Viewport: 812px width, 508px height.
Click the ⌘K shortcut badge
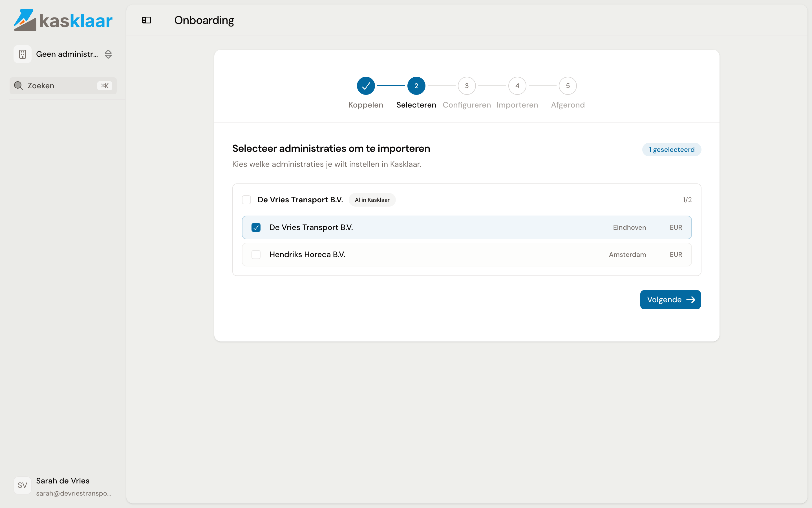coord(105,86)
